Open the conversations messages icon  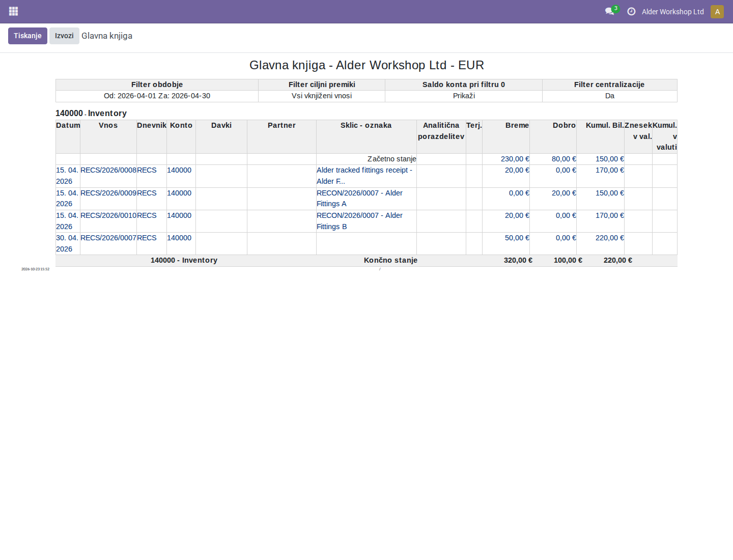(609, 11)
